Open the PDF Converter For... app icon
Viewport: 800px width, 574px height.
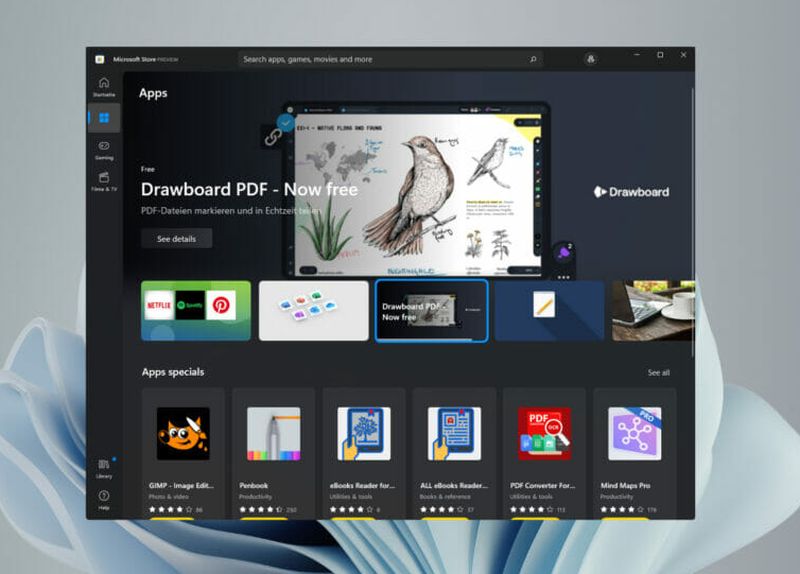coord(544,434)
